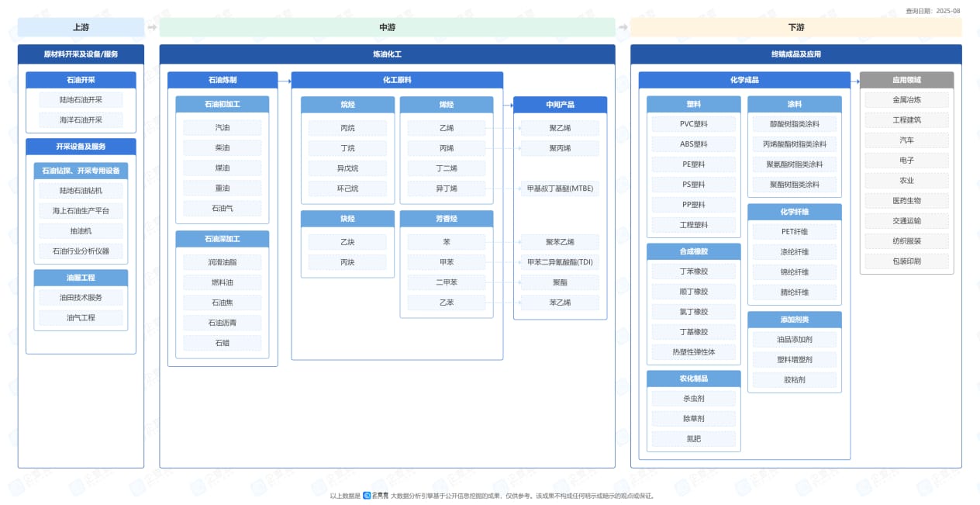Expand the 石油深加工 group header
This screenshot has width=980, height=505.
click(x=223, y=239)
